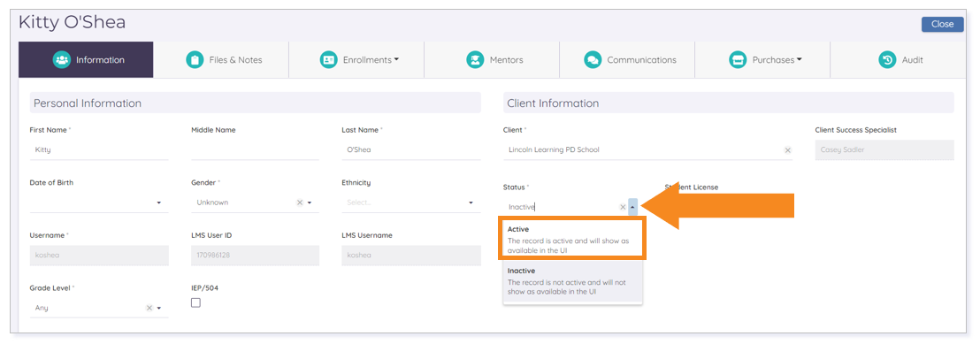Click the Files & Notes clipboard icon
The width and height of the screenshot is (980, 344).
(195, 60)
